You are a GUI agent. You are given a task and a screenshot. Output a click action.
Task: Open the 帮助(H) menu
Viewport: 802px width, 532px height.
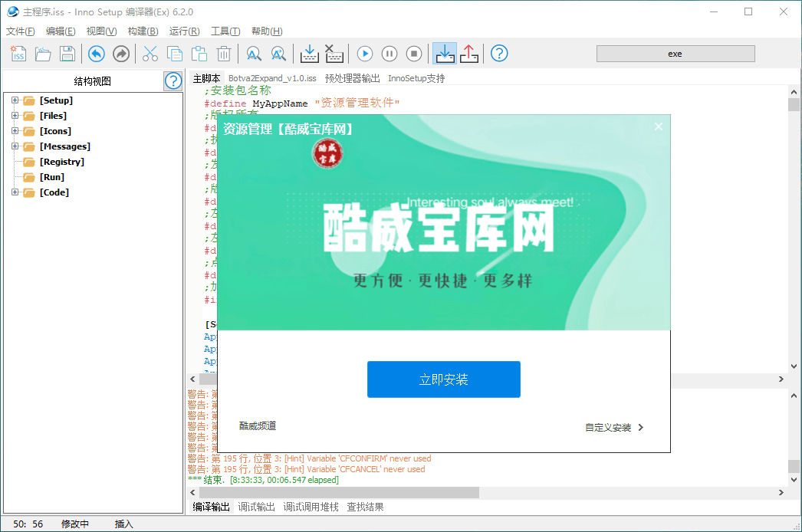click(x=267, y=31)
